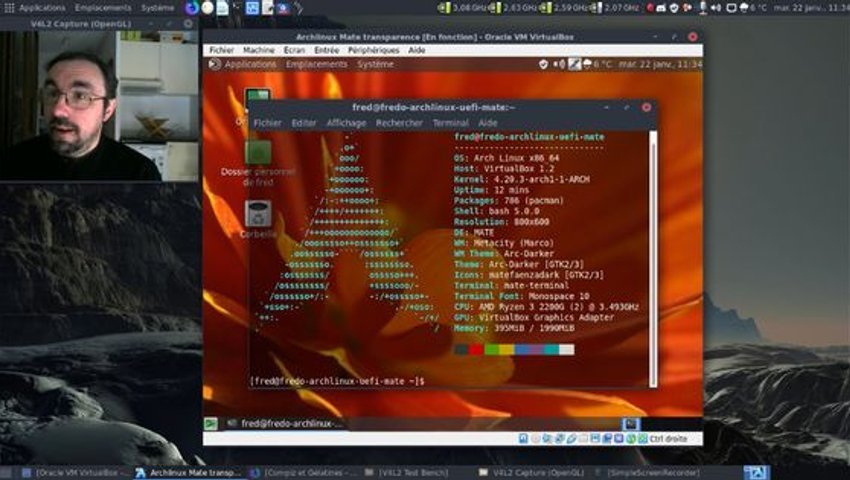
Task: Click the purple swirl browser launcher in top panel
Action: [x=191, y=8]
